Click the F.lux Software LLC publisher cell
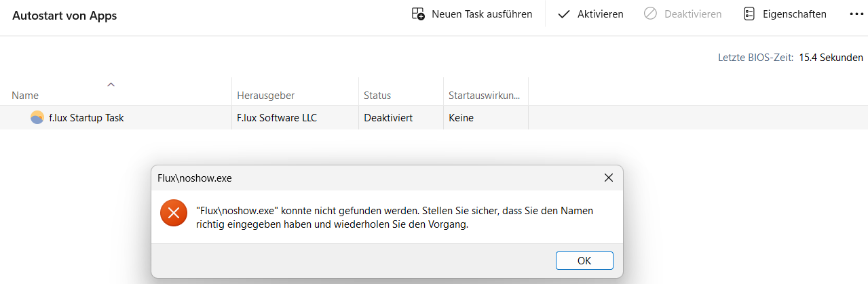The image size is (868, 284). click(277, 117)
